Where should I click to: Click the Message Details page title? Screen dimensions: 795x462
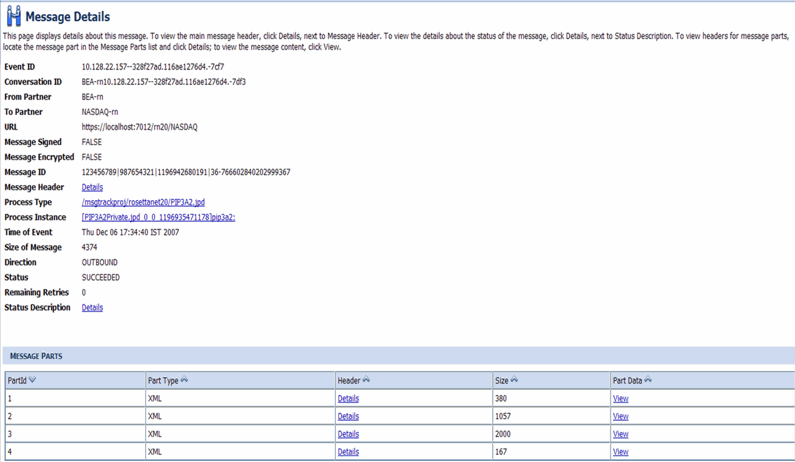[67, 17]
